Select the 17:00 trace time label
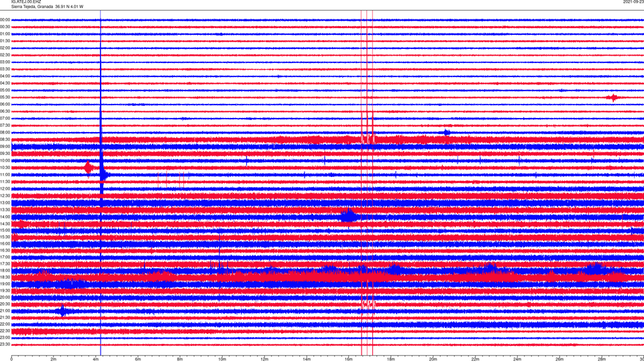 (x=5, y=257)
